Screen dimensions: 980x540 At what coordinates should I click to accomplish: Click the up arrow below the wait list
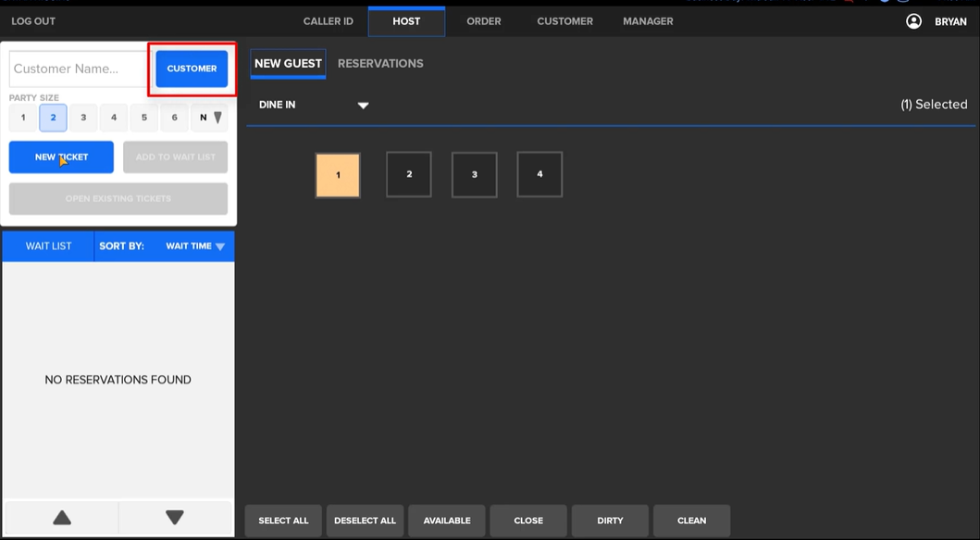click(x=59, y=518)
